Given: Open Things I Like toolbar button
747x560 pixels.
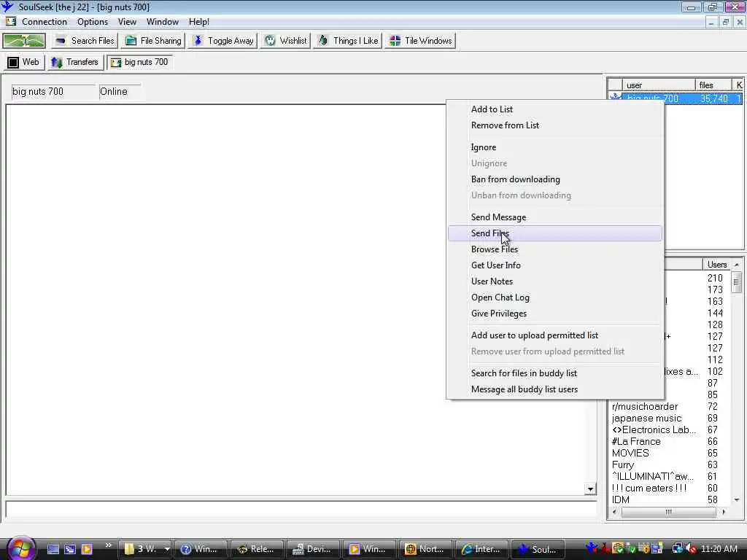Looking at the screenshot, I should click(348, 41).
